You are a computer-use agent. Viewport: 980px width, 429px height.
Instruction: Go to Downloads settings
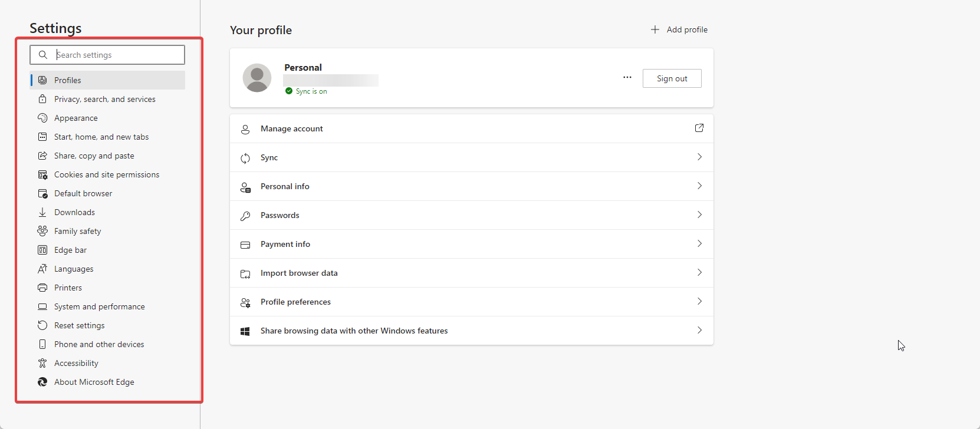(x=107, y=212)
